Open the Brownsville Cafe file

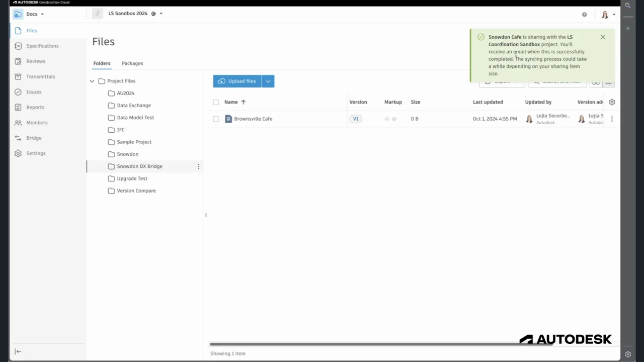pos(253,119)
